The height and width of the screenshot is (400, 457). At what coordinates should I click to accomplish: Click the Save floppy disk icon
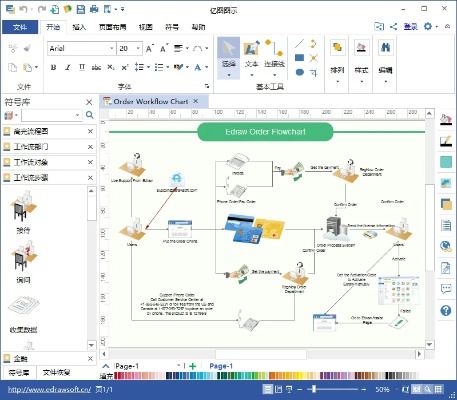(81, 9)
